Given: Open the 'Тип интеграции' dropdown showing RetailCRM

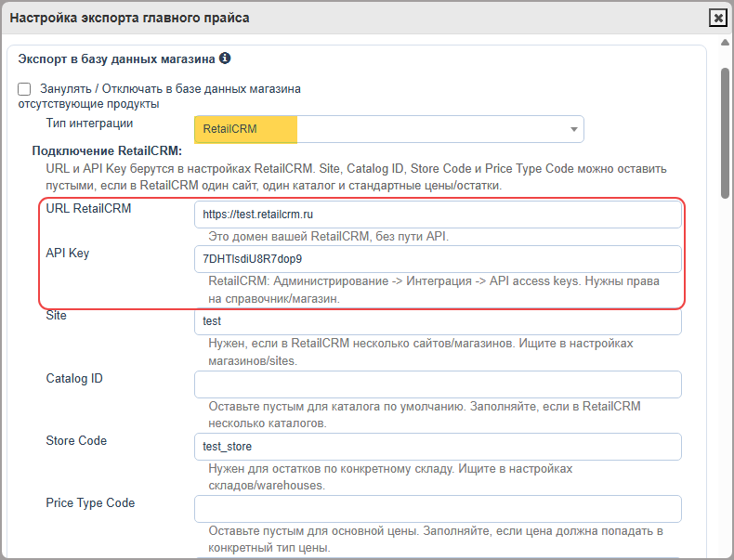Looking at the screenshot, I should 389,129.
